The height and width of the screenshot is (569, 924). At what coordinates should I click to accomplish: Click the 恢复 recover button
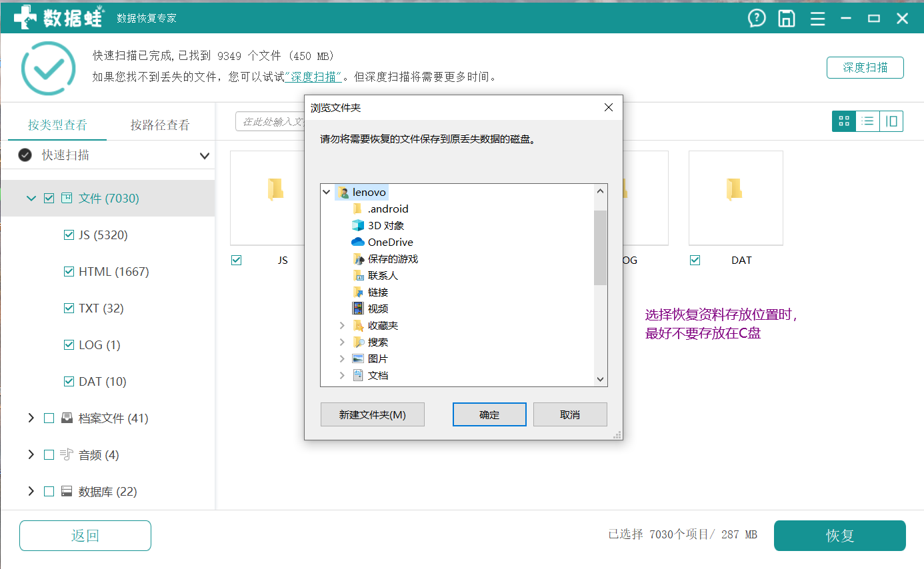(x=840, y=536)
